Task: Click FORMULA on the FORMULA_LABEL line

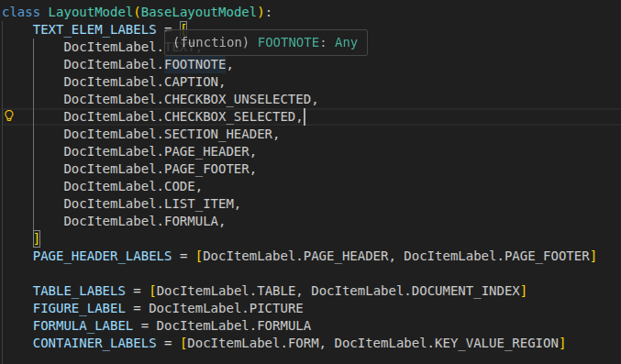Action: (284, 326)
